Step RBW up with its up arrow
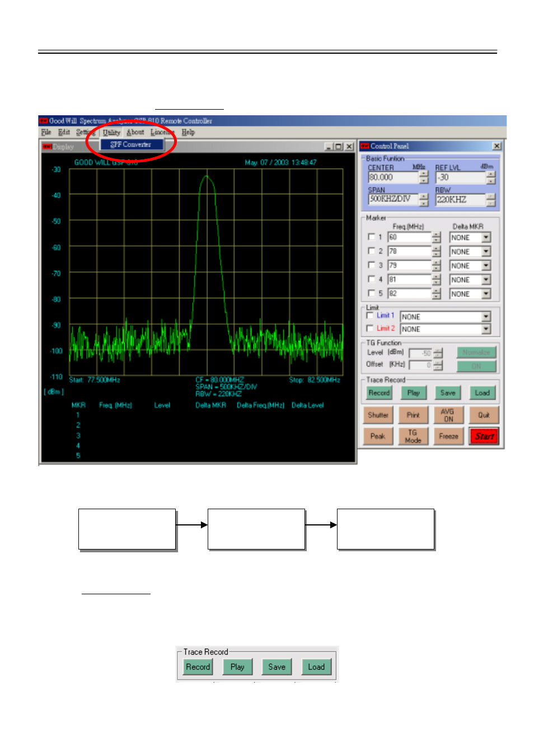 coord(491,196)
